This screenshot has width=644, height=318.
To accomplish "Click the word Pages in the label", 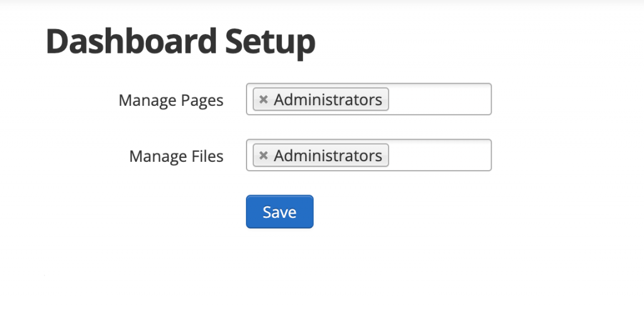I will pos(201,100).
